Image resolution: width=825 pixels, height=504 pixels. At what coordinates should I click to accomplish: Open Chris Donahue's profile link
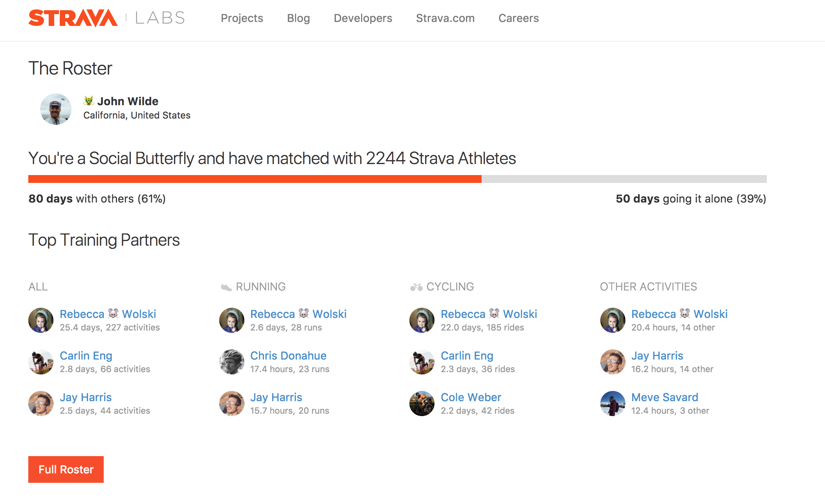coord(288,356)
